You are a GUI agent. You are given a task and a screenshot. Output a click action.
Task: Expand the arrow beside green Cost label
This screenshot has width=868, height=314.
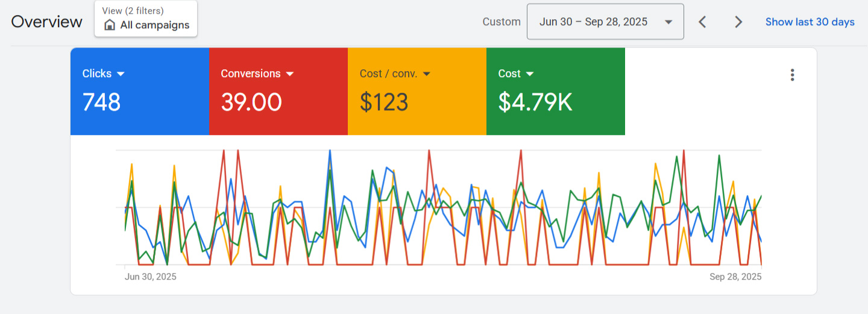click(530, 74)
